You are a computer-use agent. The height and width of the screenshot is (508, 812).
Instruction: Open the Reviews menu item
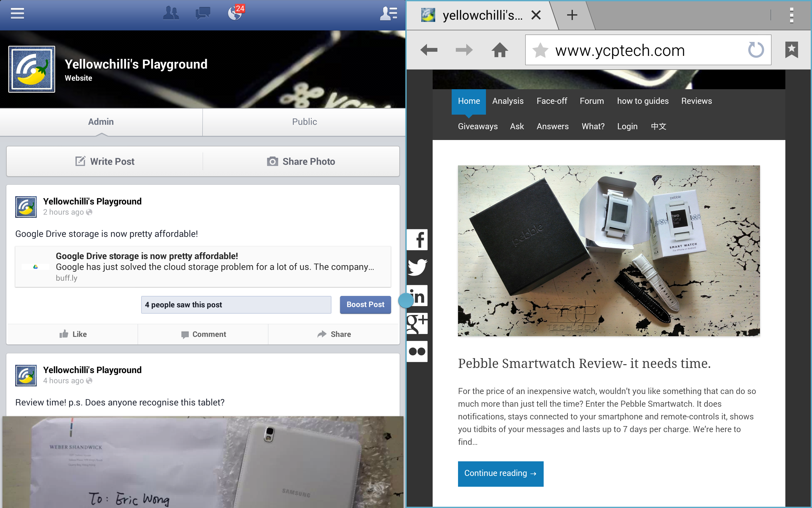[696, 101]
